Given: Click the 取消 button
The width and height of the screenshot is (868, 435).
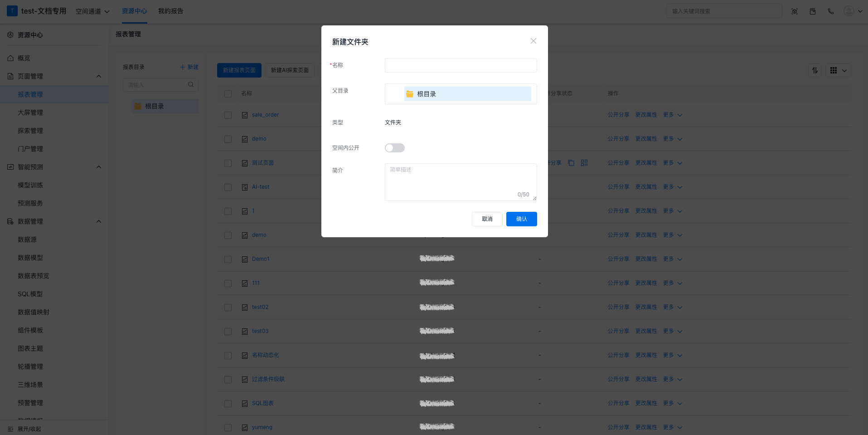Looking at the screenshot, I should 487,219.
